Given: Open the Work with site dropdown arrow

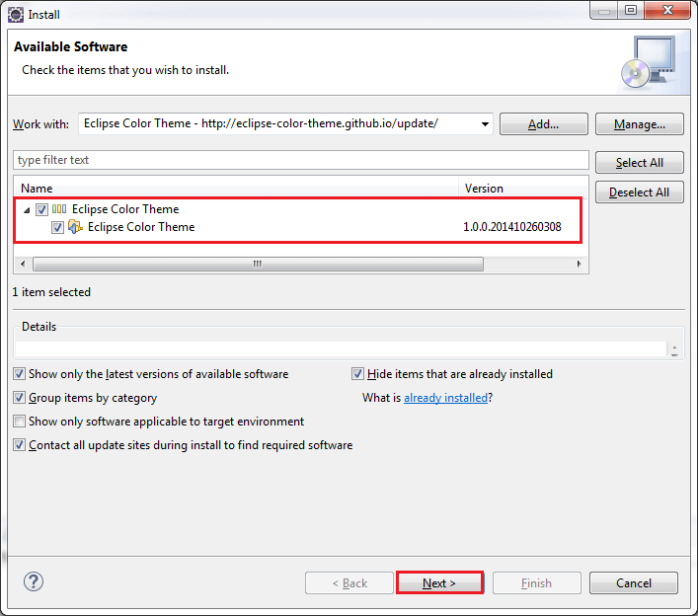Looking at the screenshot, I should point(485,124).
